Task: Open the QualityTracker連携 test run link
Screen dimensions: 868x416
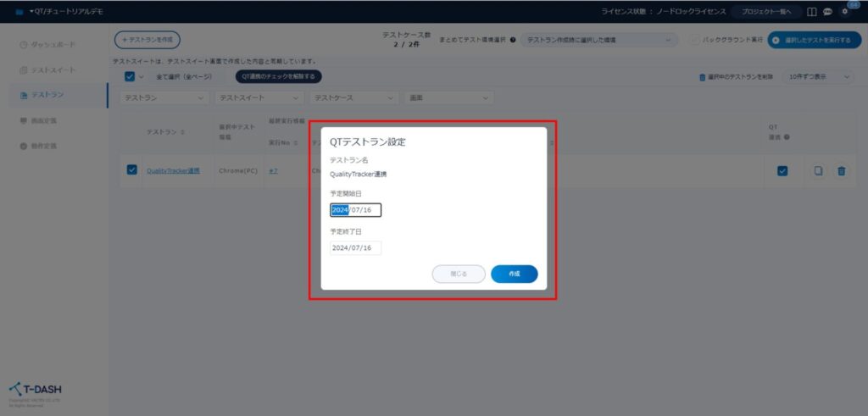Action: [x=173, y=170]
